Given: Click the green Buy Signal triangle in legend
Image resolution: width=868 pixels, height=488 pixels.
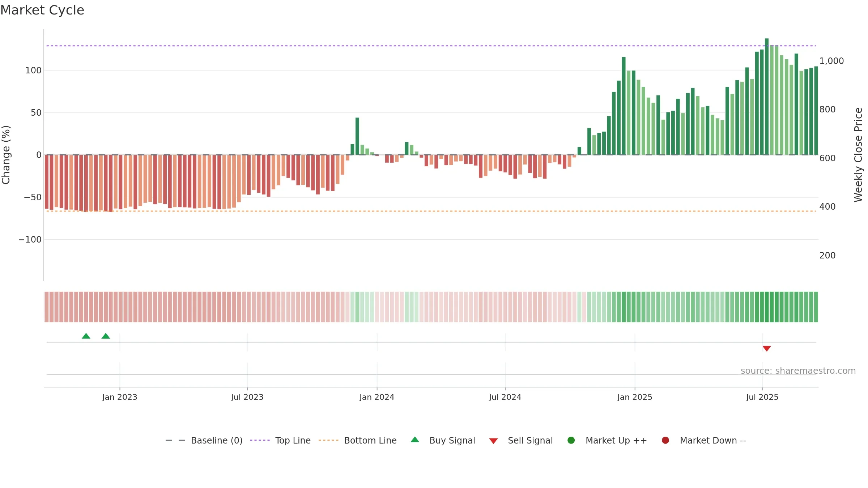Looking at the screenshot, I should point(415,440).
